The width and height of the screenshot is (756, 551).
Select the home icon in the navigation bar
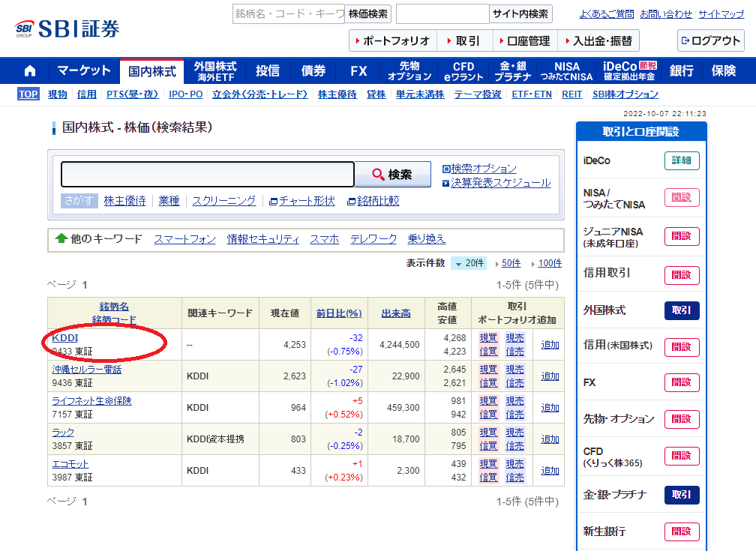28,70
